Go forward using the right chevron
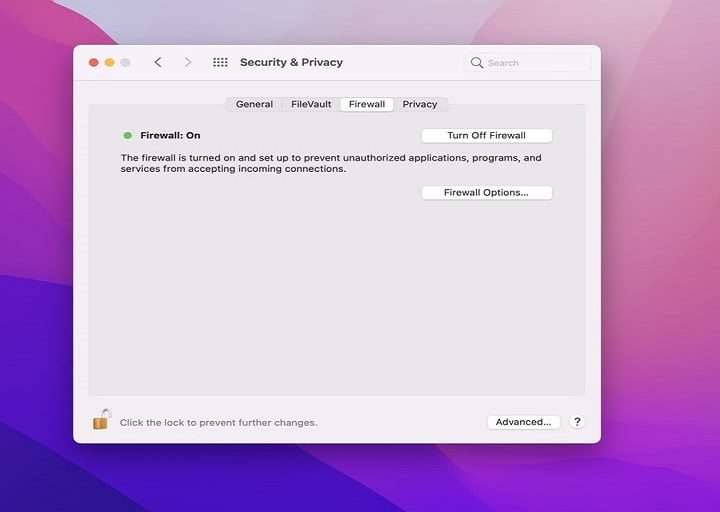Viewport: 720px width, 512px height. pos(187,62)
